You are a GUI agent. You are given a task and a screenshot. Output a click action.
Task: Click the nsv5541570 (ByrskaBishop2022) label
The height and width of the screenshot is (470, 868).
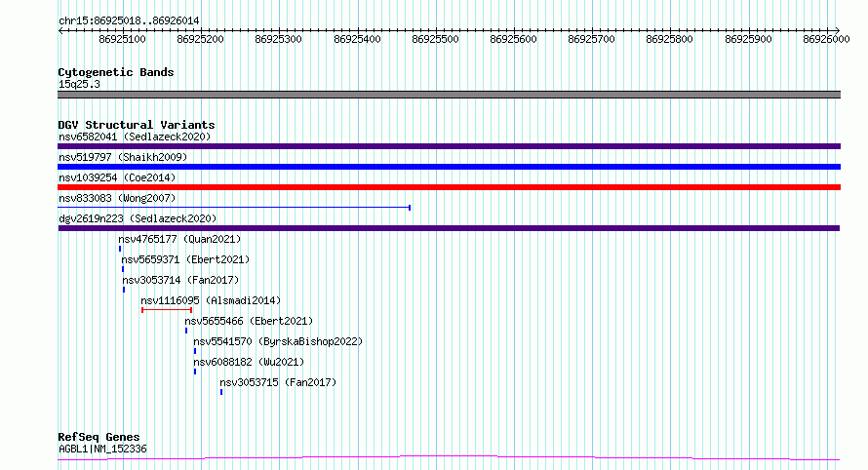[278, 341]
